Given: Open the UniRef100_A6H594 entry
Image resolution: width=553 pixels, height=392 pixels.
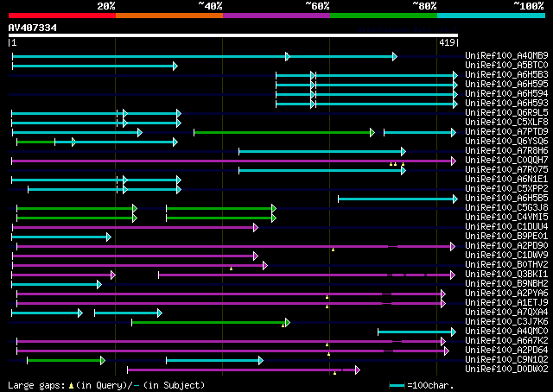Looking at the screenshot, I should click(x=506, y=93).
